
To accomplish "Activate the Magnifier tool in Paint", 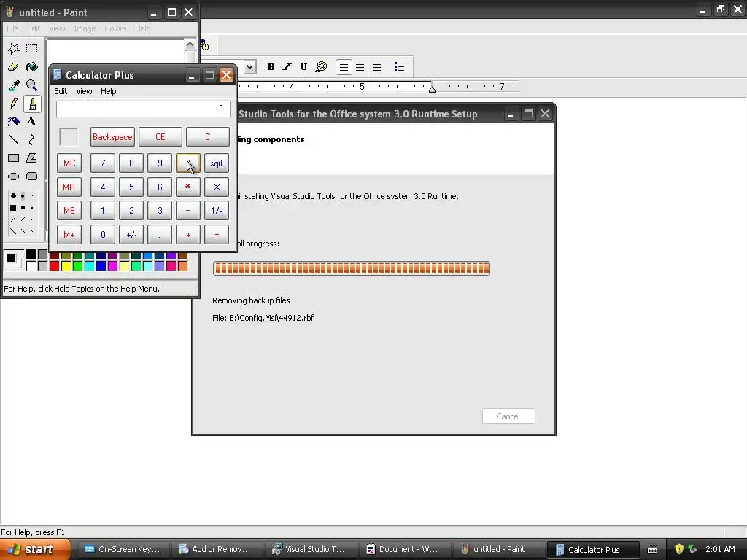I will coord(32,85).
